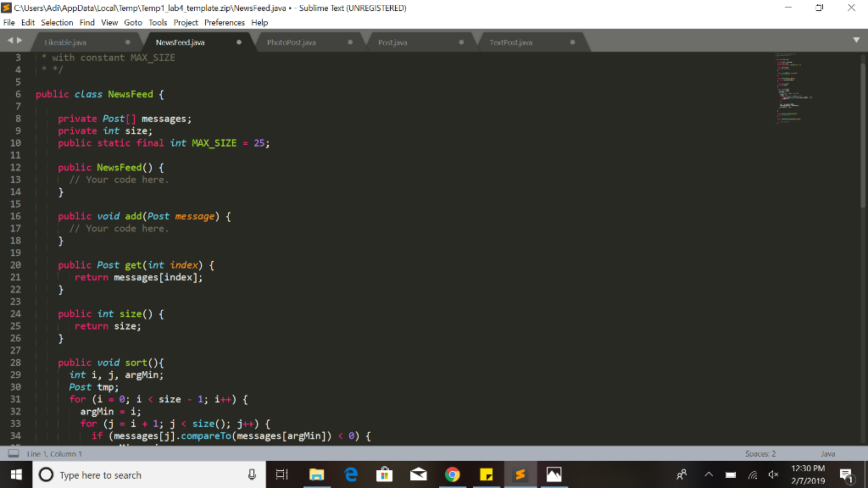The height and width of the screenshot is (488, 868).
Task: Open the Find menu
Action: [x=87, y=23]
